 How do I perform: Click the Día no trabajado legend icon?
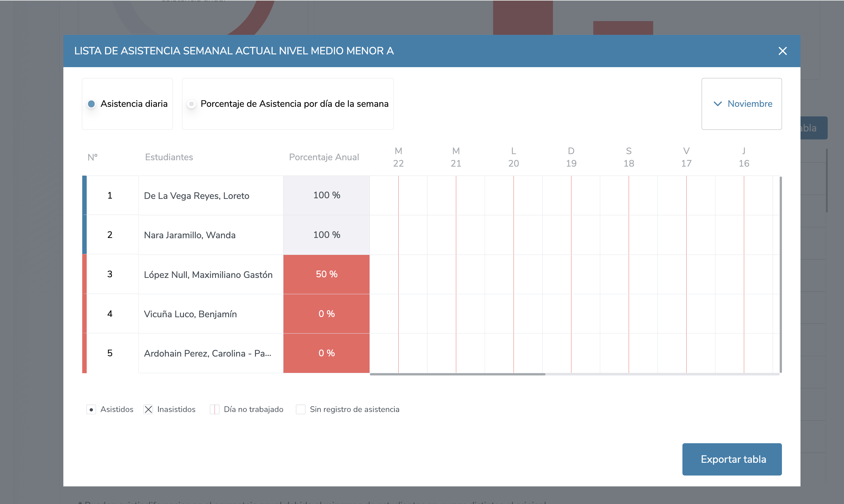point(214,410)
